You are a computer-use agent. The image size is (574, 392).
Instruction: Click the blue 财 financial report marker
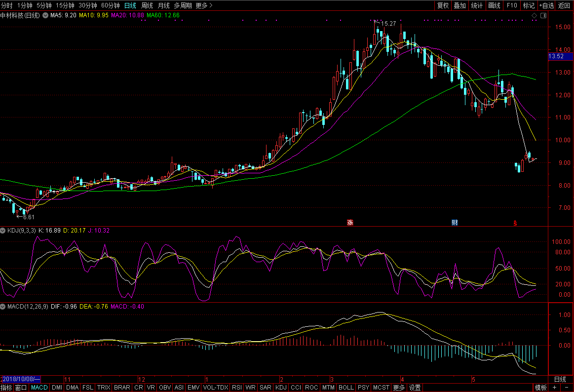455,223
